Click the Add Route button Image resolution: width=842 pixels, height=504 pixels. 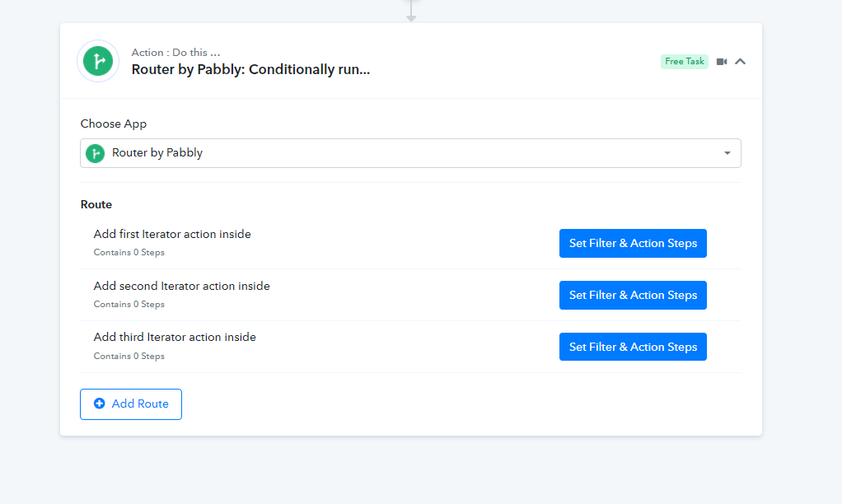pos(131,404)
